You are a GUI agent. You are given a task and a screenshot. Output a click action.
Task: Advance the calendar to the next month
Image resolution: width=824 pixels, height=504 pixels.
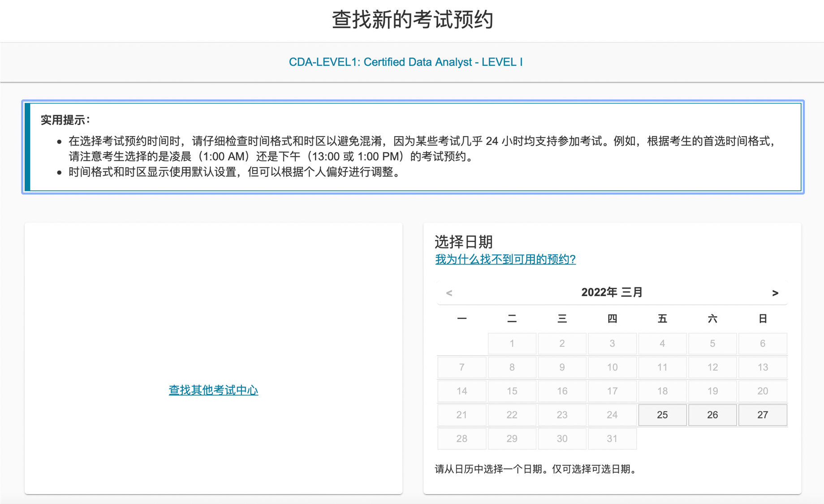click(775, 293)
